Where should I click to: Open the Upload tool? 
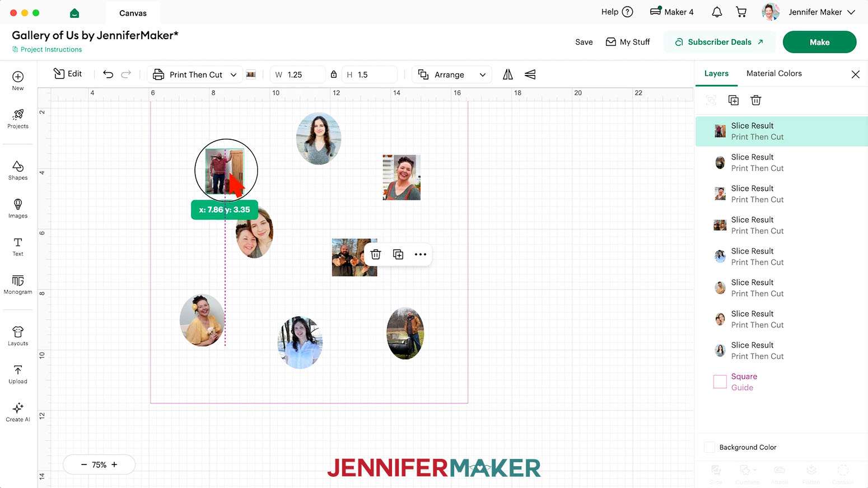point(18,374)
